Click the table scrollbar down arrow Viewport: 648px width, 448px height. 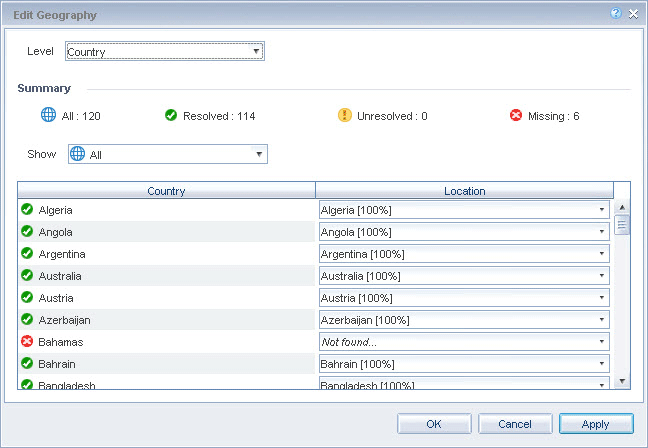[x=622, y=381]
